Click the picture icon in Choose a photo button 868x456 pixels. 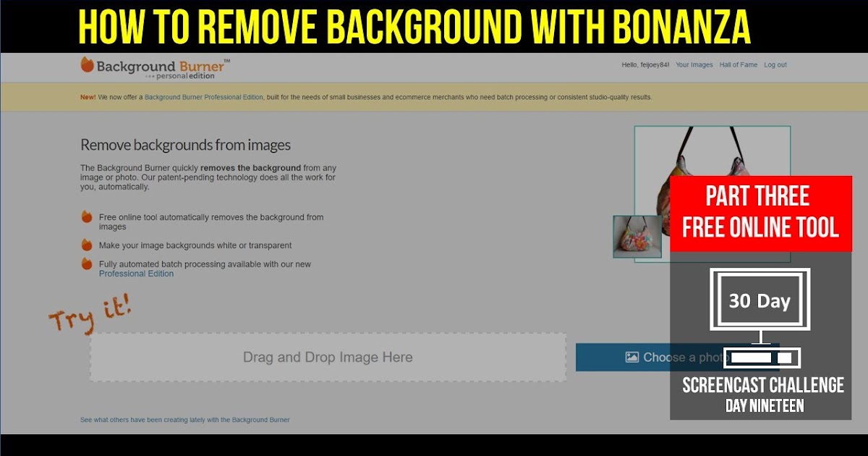(x=632, y=357)
